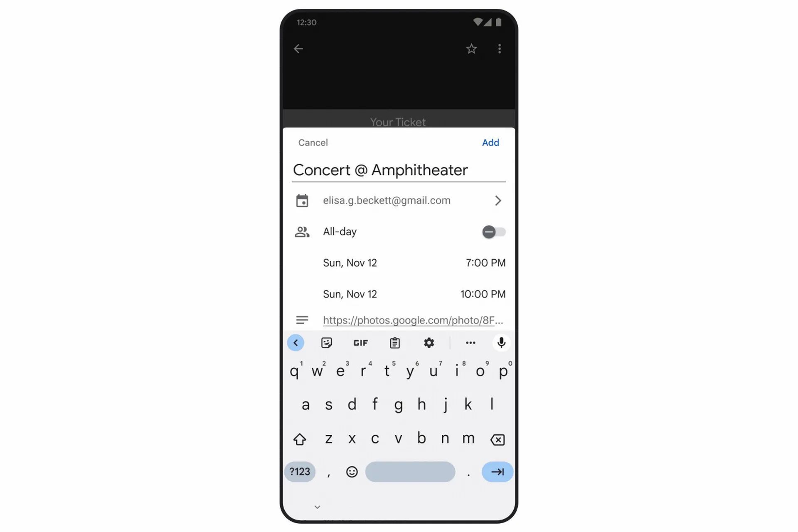Tap the more options ellipsis on keyboard
This screenshot has width=798, height=532.
pyautogui.click(x=470, y=343)
